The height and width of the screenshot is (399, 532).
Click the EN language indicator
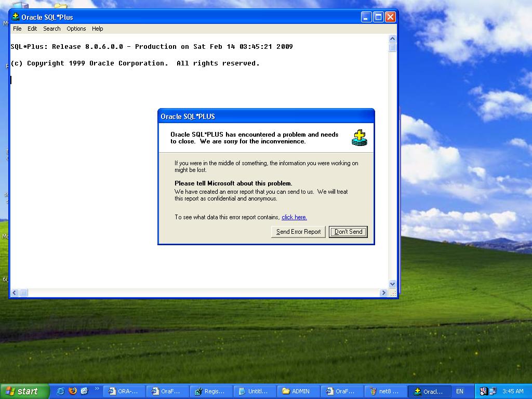point(459,391)
